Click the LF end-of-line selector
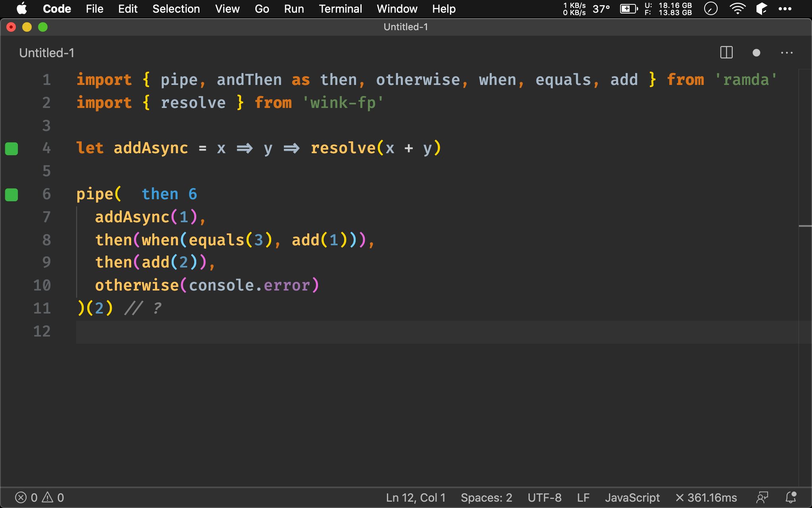This screenshot has height=508, width=812. coord(583,497)
